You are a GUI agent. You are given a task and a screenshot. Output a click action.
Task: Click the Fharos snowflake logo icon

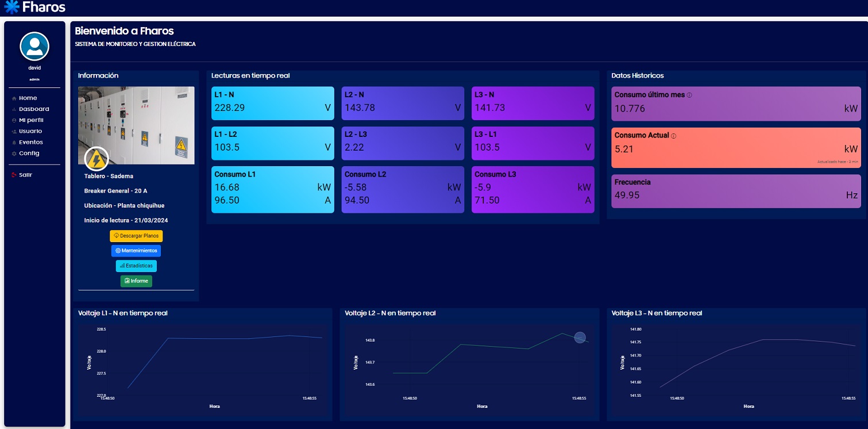pos(11,7)
